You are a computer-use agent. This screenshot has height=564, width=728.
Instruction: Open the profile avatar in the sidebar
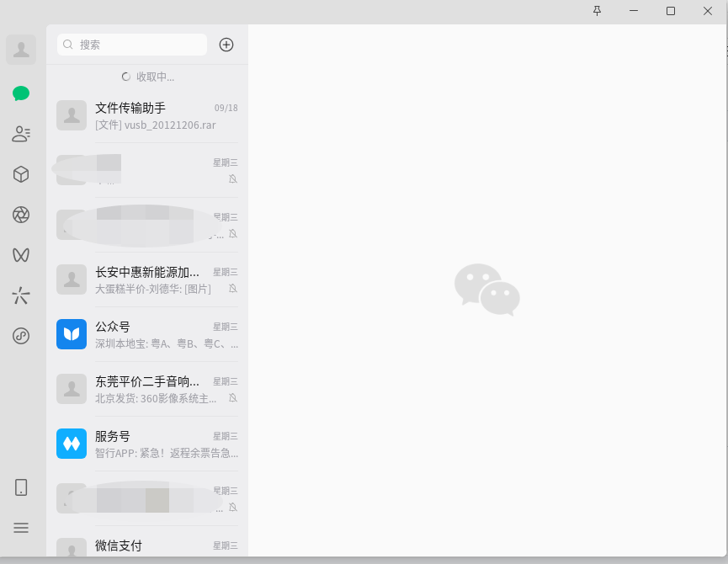pyautogui.click(x=21, y=49)
